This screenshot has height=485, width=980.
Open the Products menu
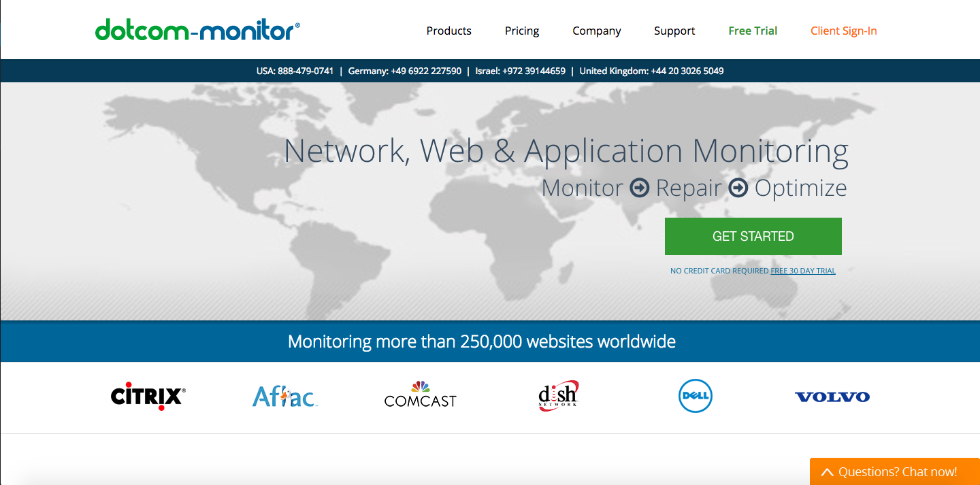pyautogui.click(x=448, y=31)
